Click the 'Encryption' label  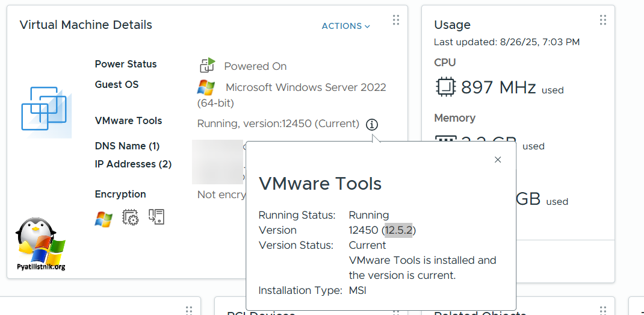coord(120,194)
